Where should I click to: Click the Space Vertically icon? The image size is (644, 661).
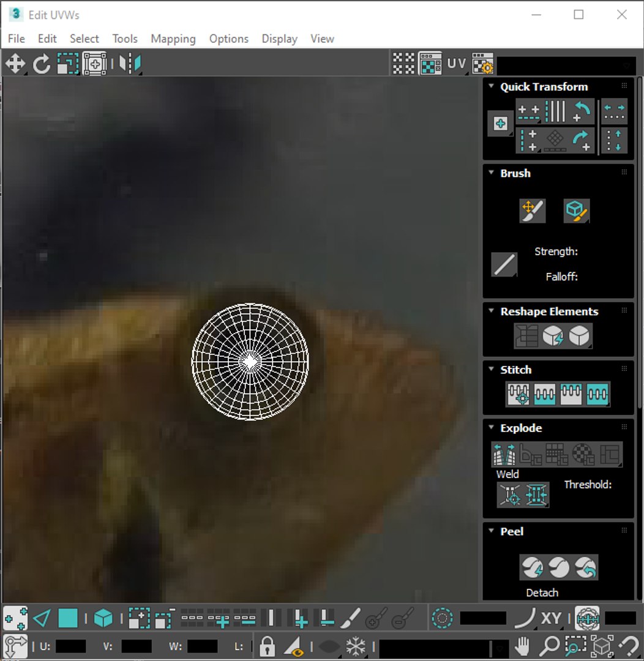pos(614,140)
